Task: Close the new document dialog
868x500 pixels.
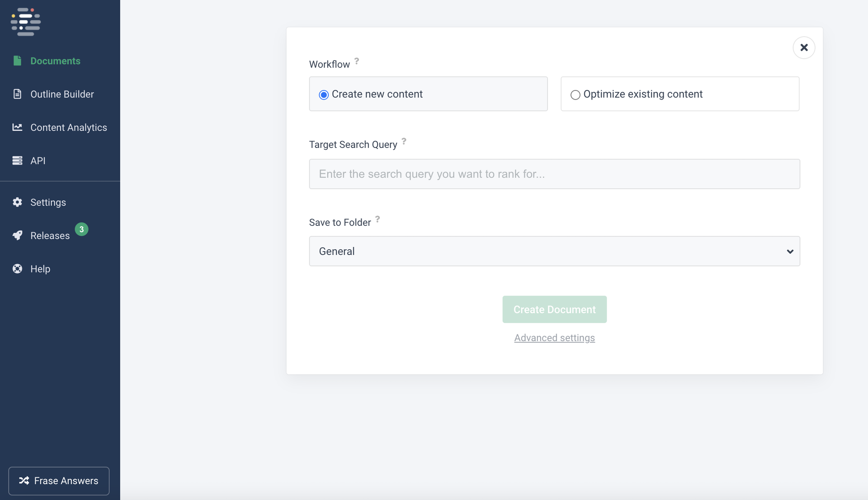Action: (804, 48)
